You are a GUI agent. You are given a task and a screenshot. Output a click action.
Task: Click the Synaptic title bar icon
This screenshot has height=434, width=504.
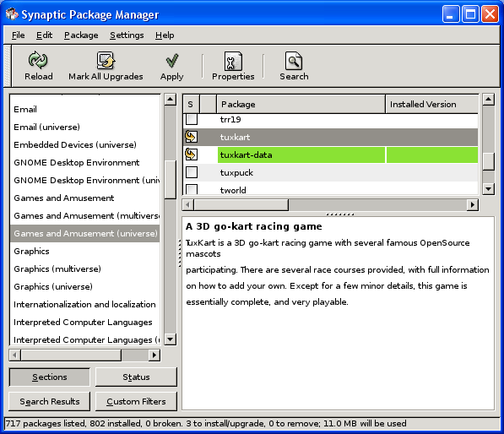coord(12,14)
